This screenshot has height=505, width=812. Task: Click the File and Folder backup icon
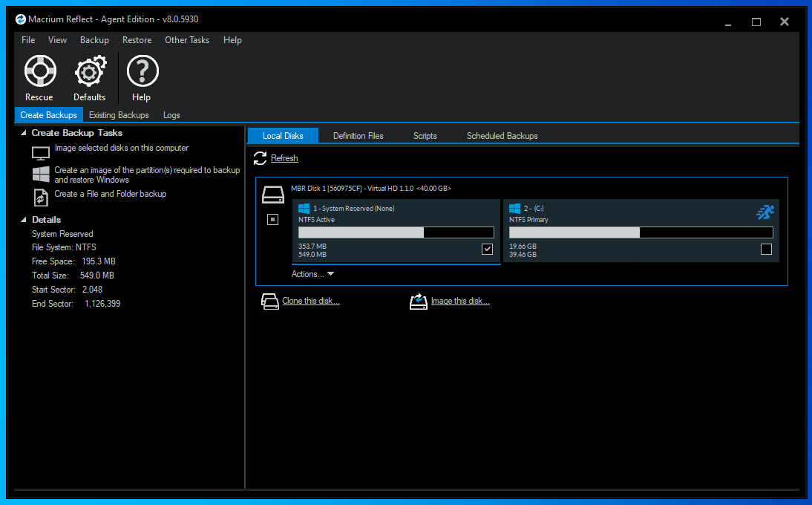[41, 197]
